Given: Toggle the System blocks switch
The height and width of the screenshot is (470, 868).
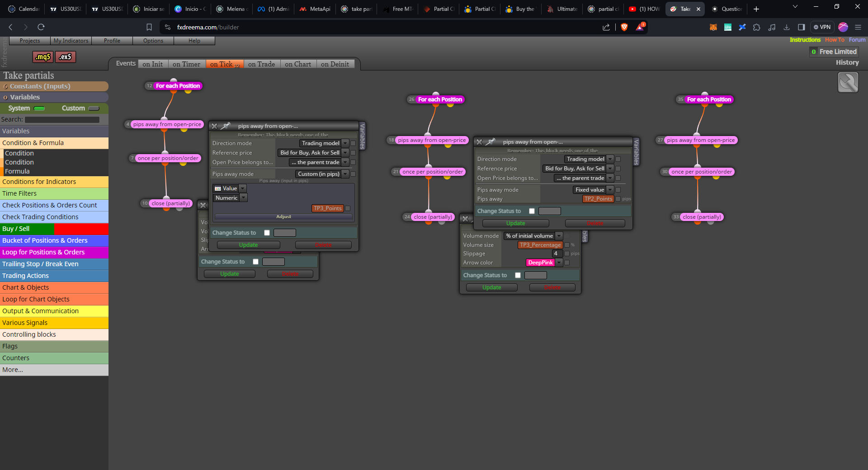Looking at the screenshot, I should 39,108.
